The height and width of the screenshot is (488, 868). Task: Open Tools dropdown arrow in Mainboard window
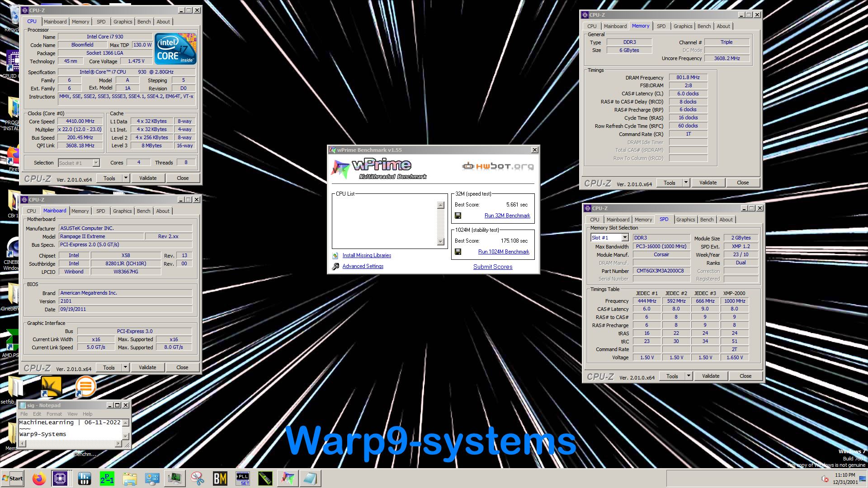(x=126, y=367)
